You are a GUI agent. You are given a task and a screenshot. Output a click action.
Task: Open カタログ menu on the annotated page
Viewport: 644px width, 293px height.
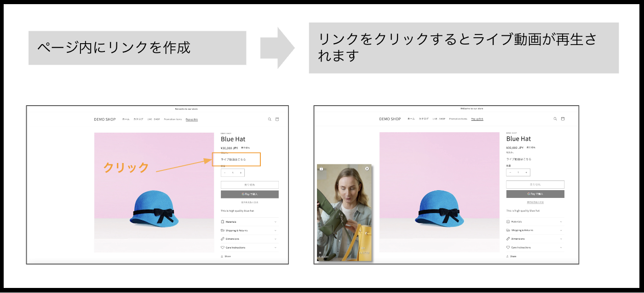[x=138, y=119]
